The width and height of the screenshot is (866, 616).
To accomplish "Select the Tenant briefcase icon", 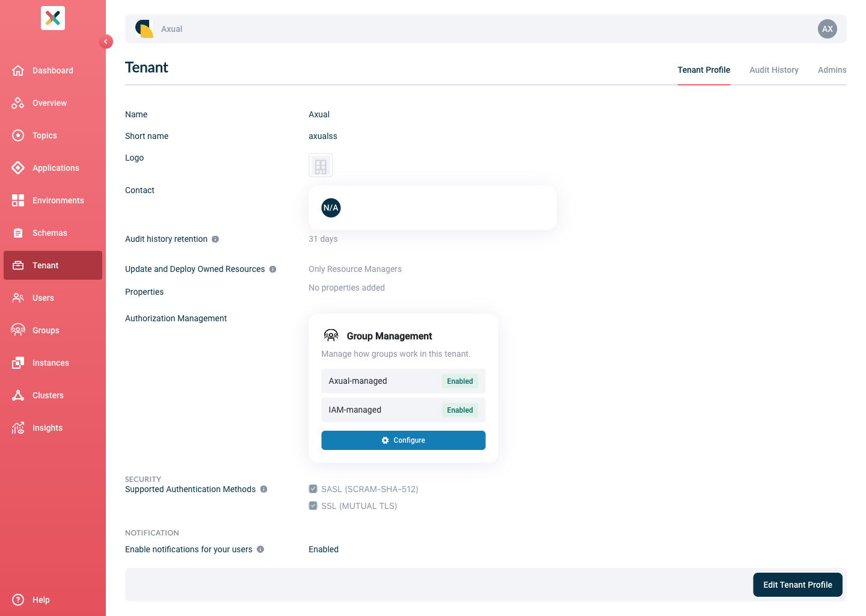I will [18, 265].
